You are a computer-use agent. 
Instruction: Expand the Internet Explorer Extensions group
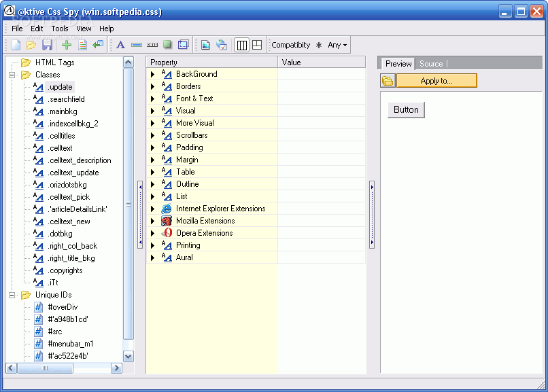[153, 209]
